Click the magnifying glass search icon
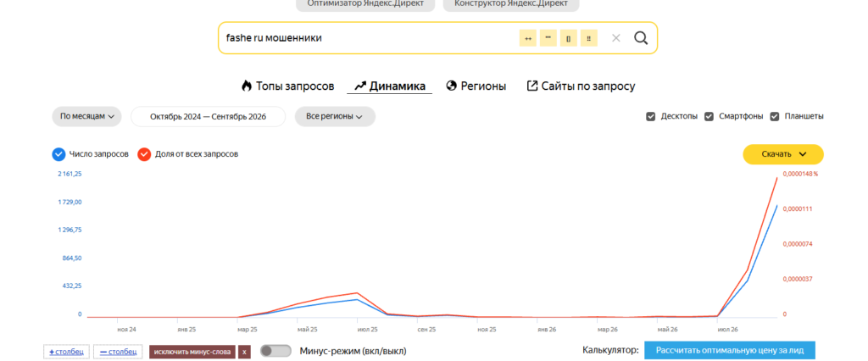This screenshot has height=361, width=868. pos(641,38)
